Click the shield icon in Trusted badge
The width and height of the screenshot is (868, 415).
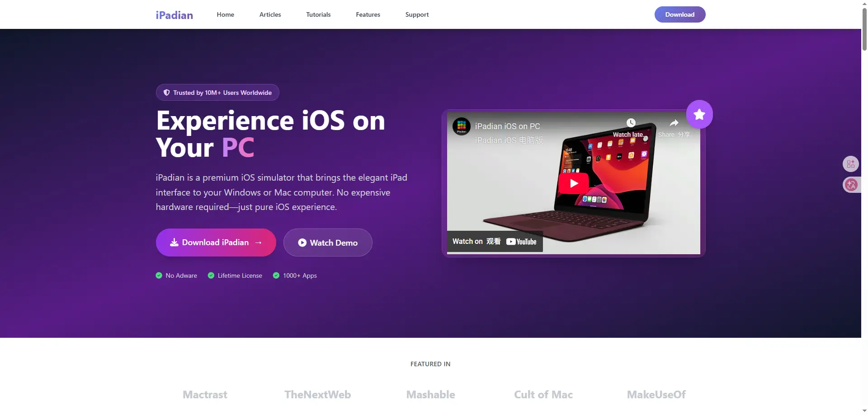(x=166, y=93)
